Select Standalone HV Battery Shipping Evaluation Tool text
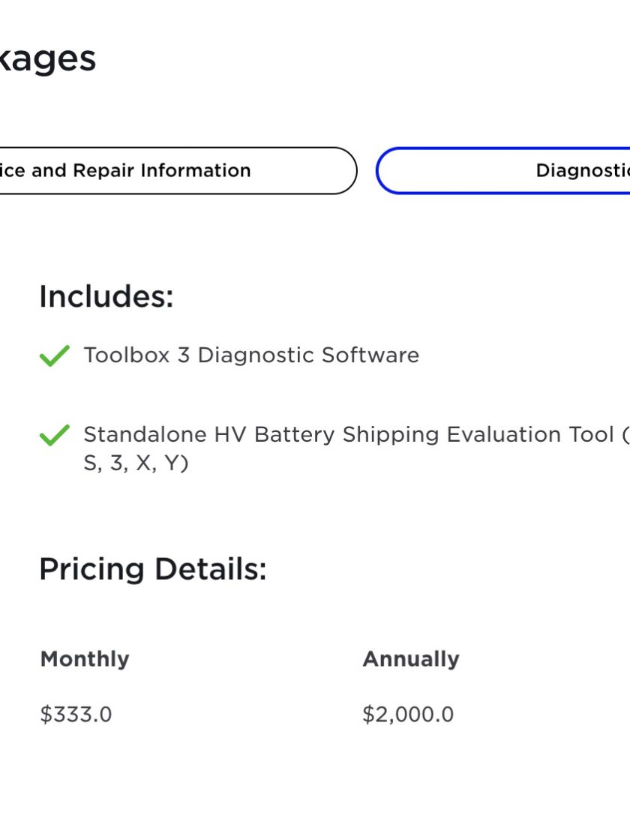 [349, 434]
